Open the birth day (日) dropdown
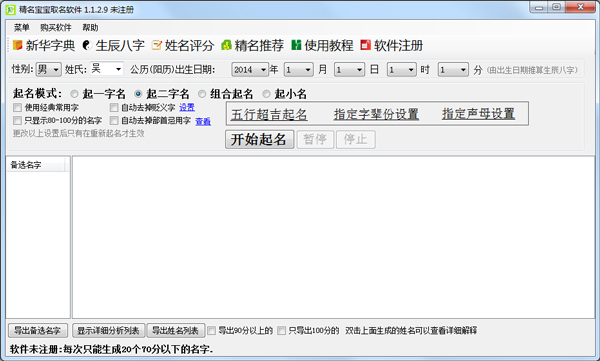This screenshot has height=361, width=600. click(x=349, y=70)
